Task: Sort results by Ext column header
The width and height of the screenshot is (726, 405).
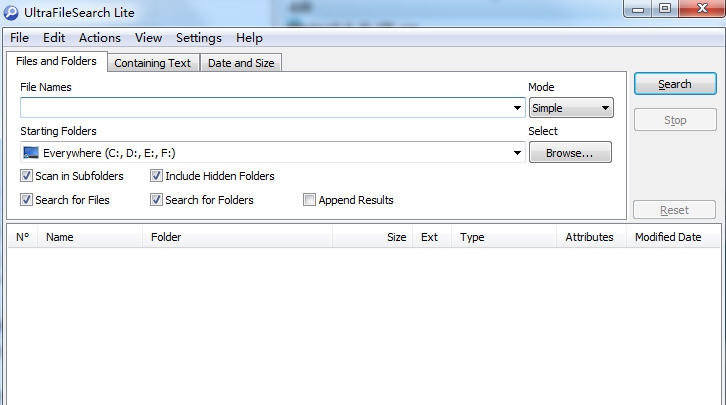Action: [x=432, y=237]
